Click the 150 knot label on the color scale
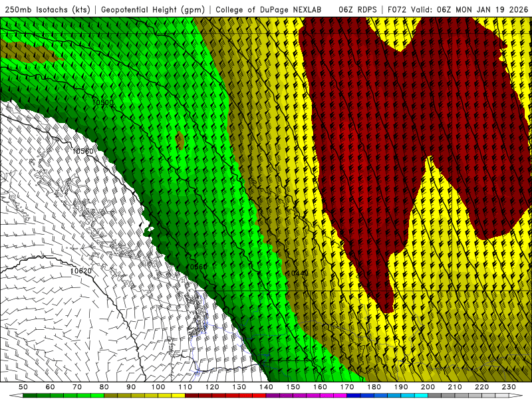532x399 pixels. [x=293, y=387]
